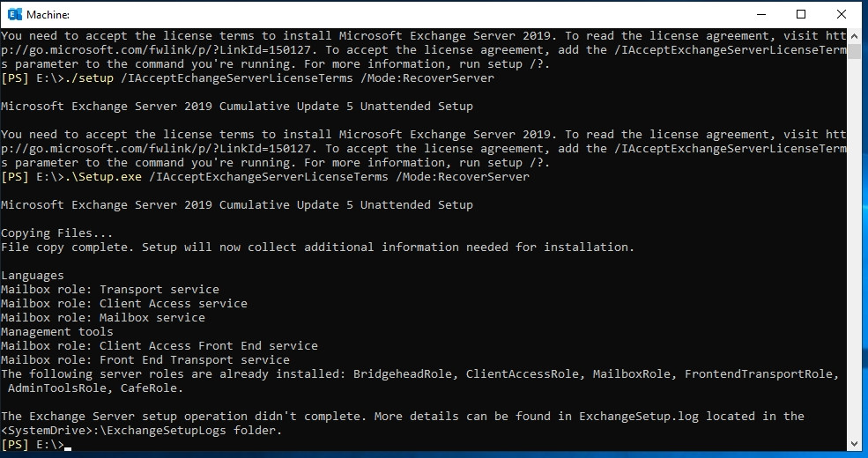The height and width of the screenshot is (458, 868).
Task: Maximize the Machine console window
Action: click(x=801, y=14)
